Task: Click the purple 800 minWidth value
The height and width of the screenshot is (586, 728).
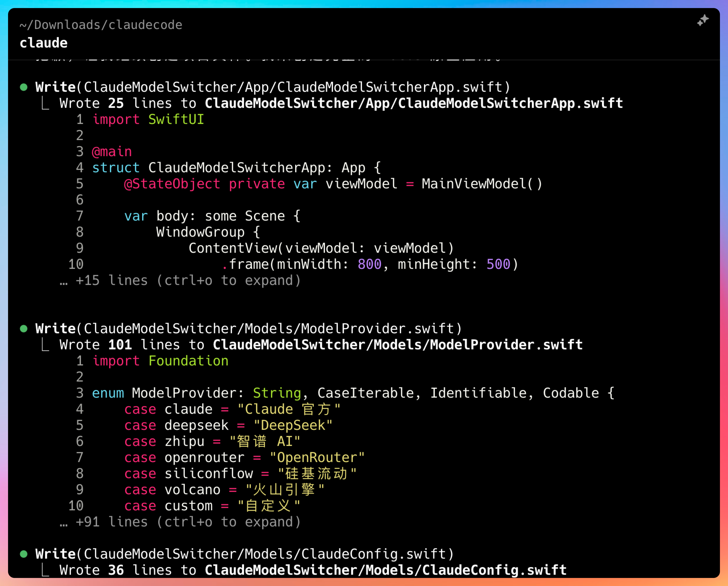Action: click(x=369, y=264)
